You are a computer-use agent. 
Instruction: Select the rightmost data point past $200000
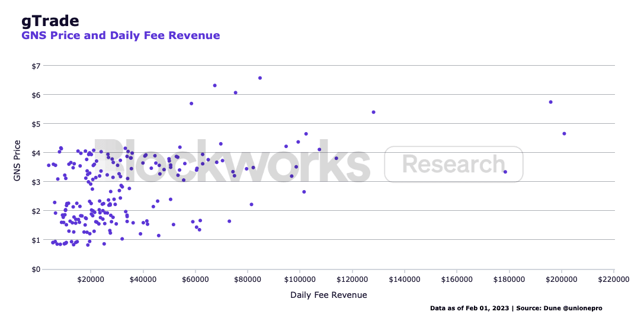564,134
